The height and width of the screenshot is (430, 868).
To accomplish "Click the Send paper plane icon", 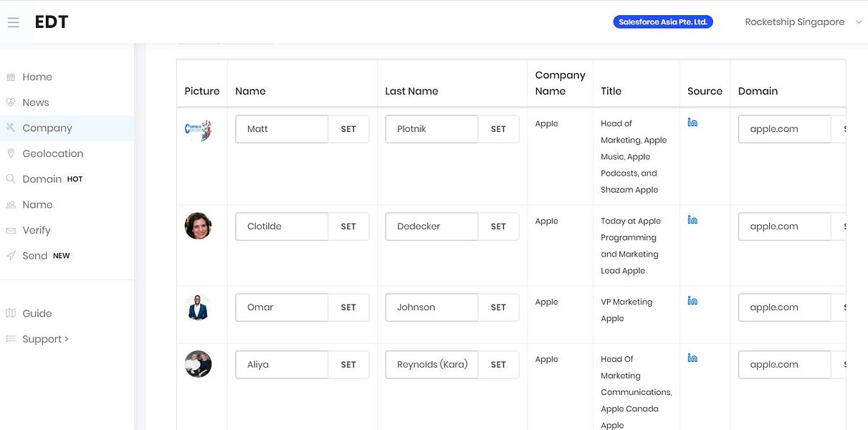I will coord(11,256).
